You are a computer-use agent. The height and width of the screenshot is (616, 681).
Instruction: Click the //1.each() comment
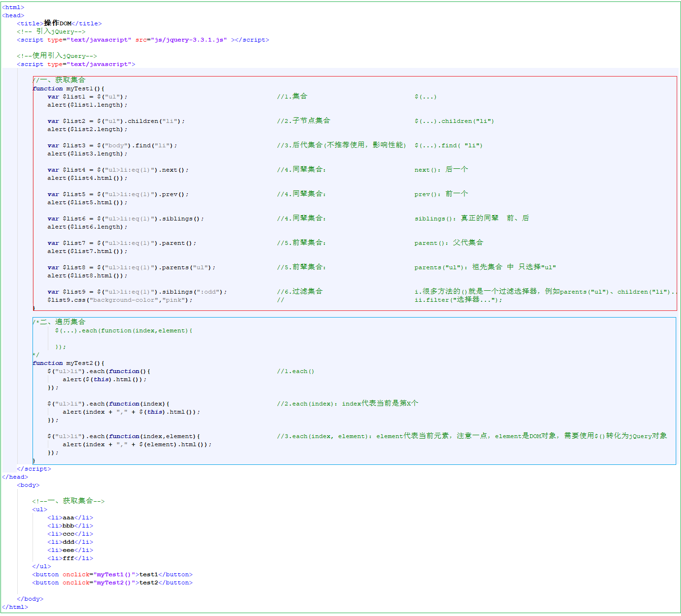pyautogui.click(x=295, y=371)
